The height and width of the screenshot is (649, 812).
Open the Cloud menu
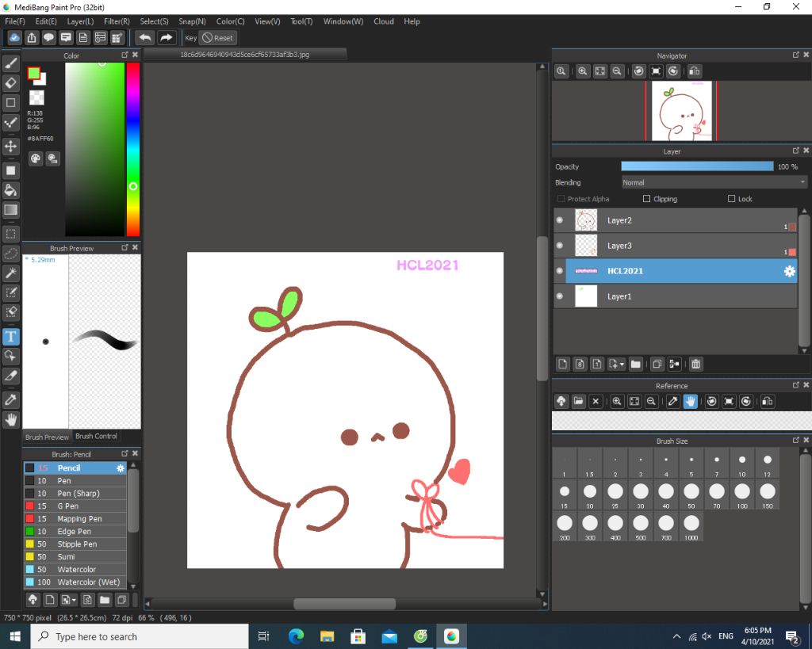coord(384,21)
